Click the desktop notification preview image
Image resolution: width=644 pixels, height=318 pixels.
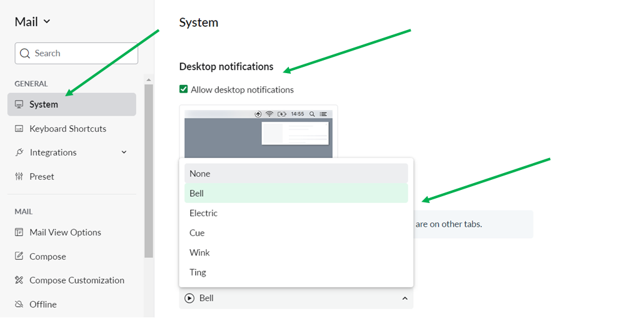point(258,133)
